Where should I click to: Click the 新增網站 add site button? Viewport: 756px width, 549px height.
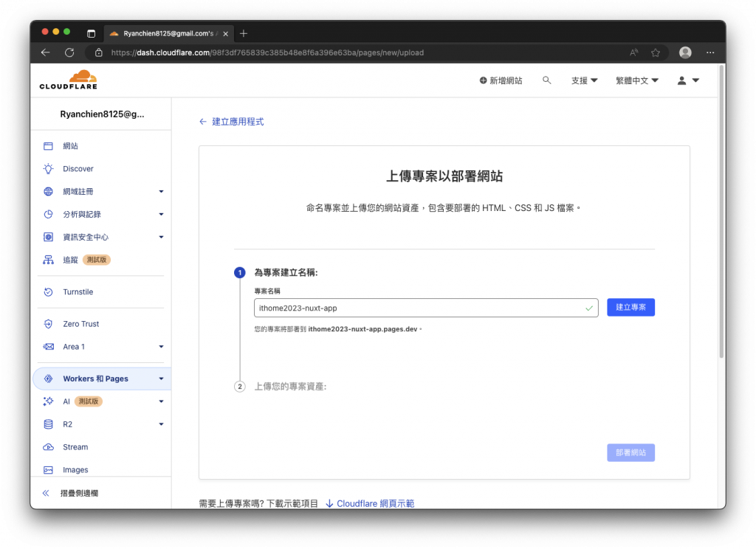pos(501,80)
